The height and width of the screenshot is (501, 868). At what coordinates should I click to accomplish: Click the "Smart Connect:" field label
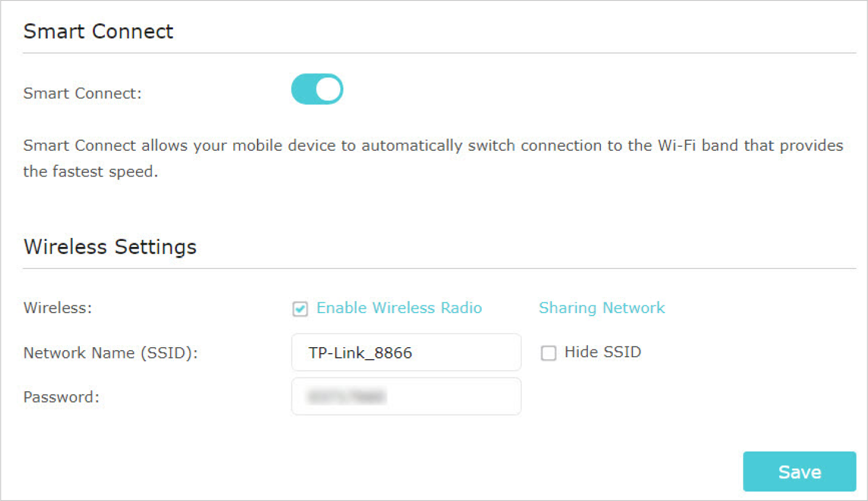[82, 94]
